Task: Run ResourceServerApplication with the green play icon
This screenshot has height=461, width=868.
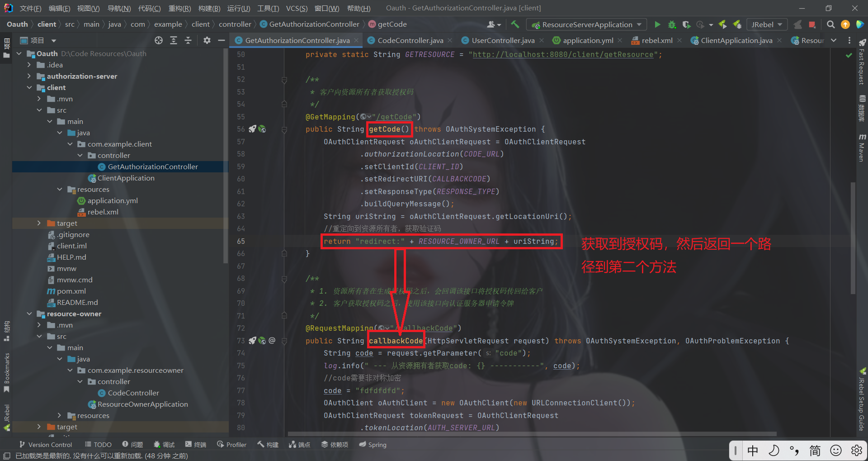Action: pyautogui.click(x=658, y=24)
